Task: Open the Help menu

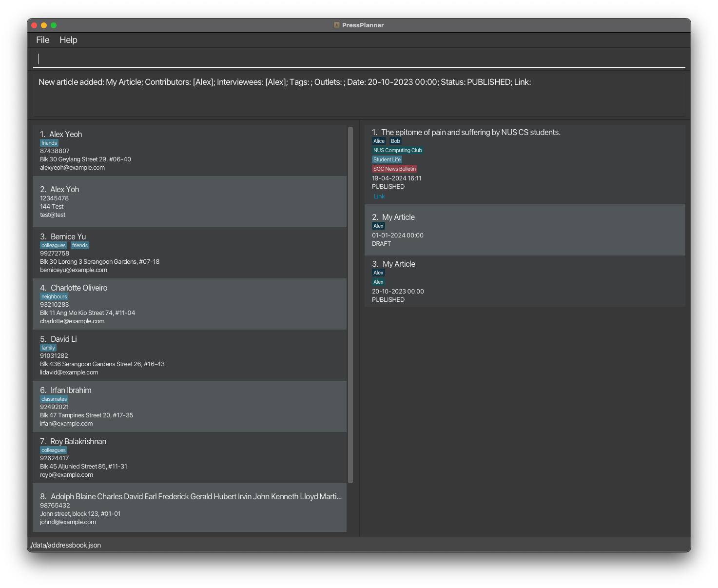Action: coord(68,40)
